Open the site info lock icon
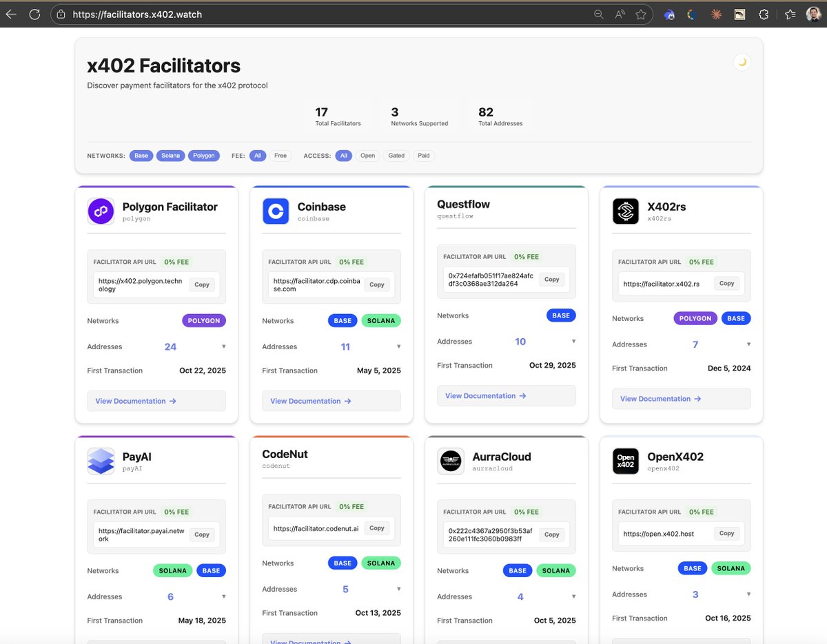This screenshot has width=827, height=644. tap(61, 14)
